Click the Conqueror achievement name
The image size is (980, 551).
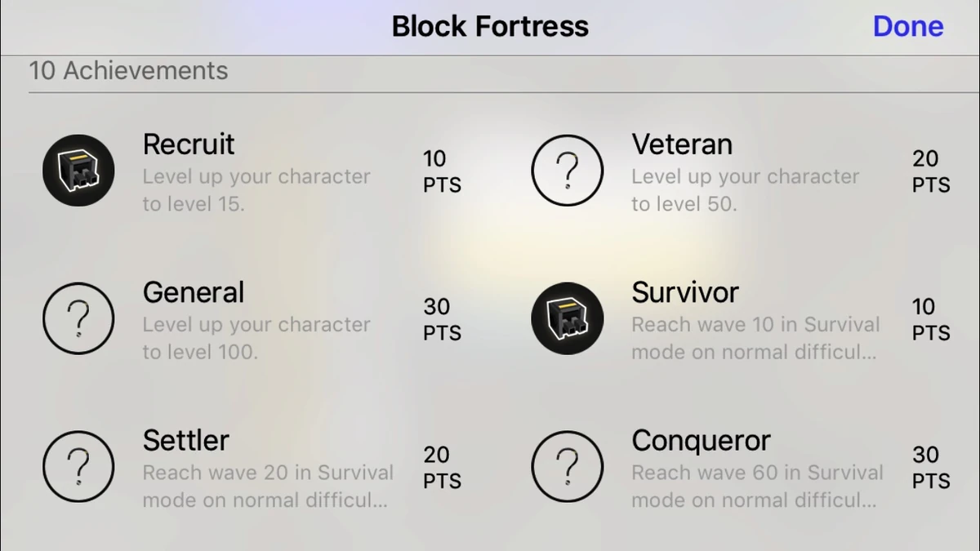coord(701,441)
